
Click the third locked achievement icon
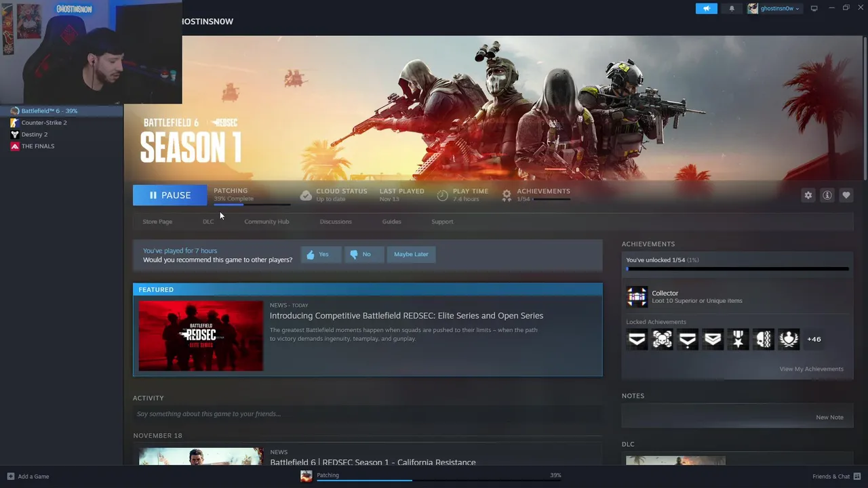tap(688, 339)
